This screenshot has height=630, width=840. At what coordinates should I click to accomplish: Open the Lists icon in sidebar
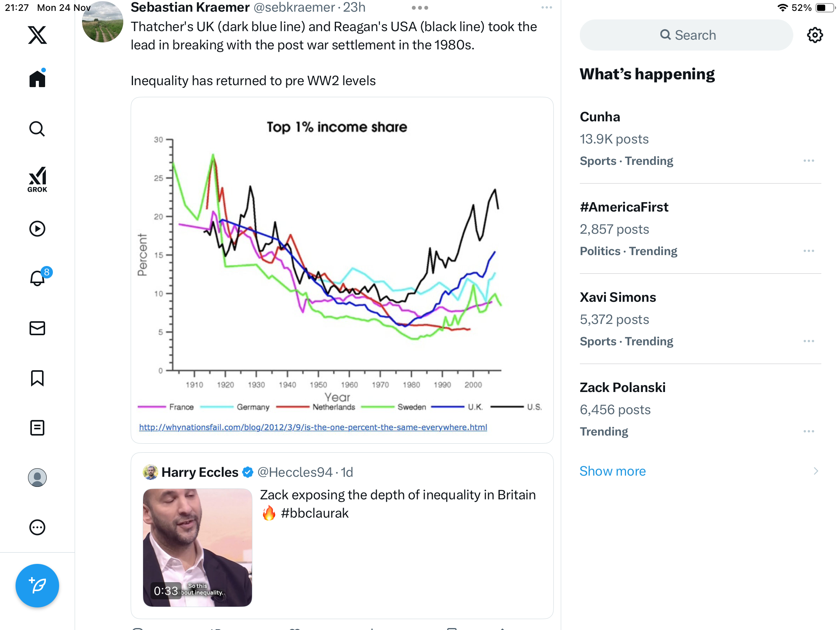(x=37, y=428)
